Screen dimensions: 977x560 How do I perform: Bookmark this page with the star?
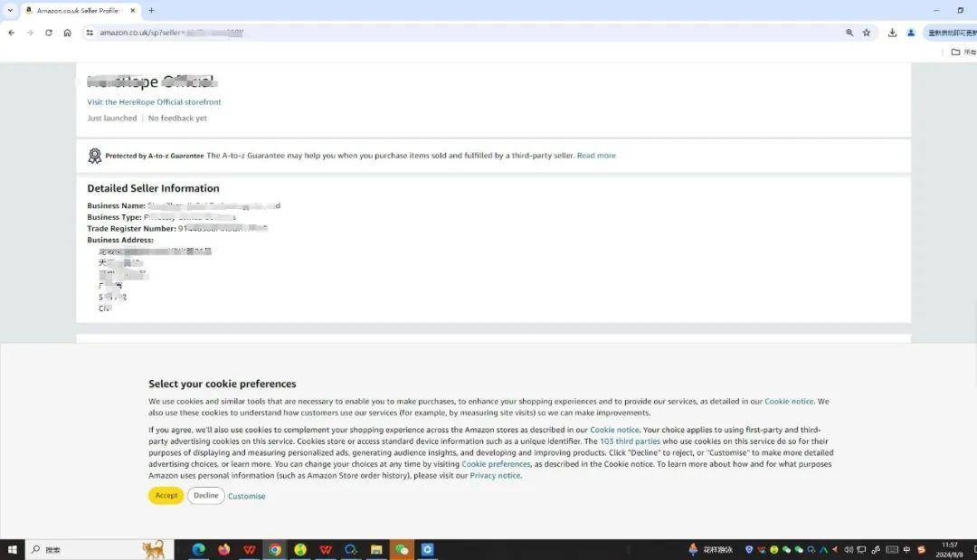867,33
